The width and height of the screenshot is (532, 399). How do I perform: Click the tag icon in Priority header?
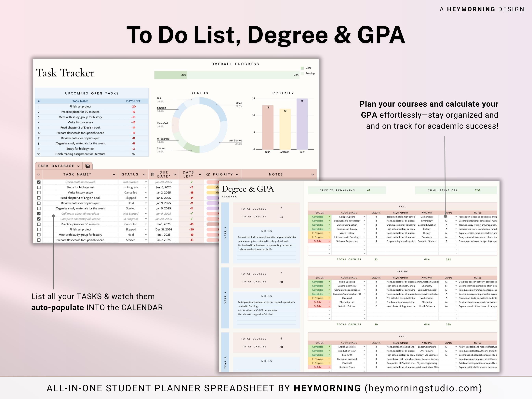click(x=208, y=174)
